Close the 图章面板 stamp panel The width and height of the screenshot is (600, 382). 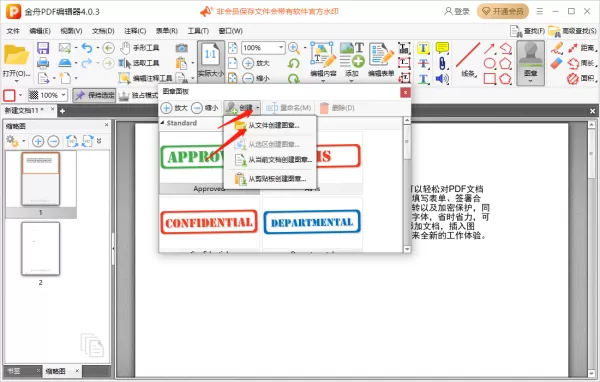coord(405,93)
